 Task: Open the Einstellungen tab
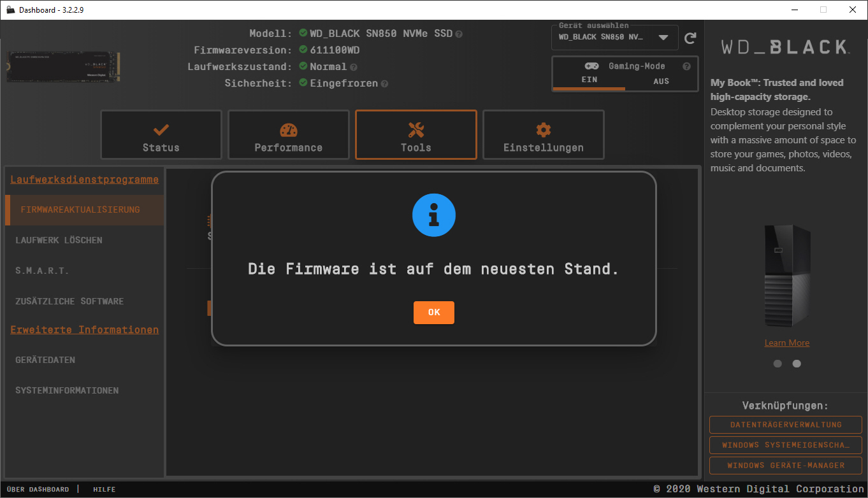point(544,135)
